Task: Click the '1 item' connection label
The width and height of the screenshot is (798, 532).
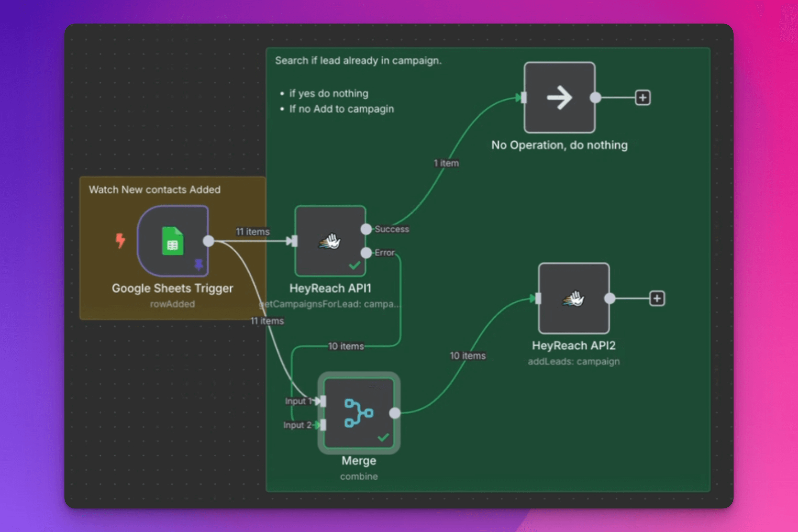Action: point(446,163)
